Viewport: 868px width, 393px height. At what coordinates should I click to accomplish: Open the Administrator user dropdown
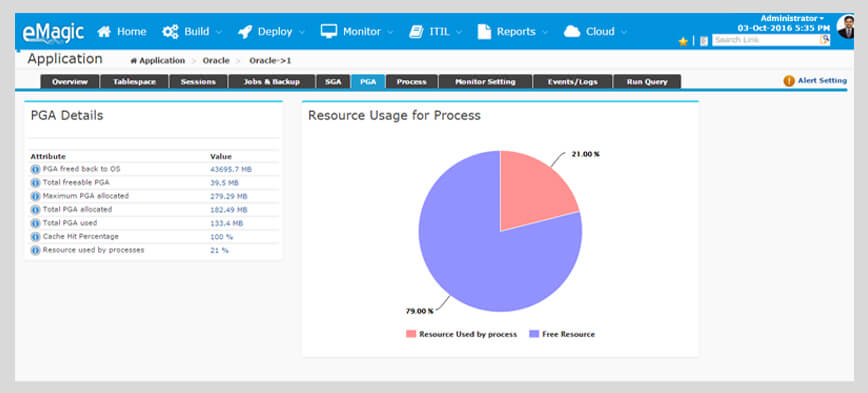(792, 18)
